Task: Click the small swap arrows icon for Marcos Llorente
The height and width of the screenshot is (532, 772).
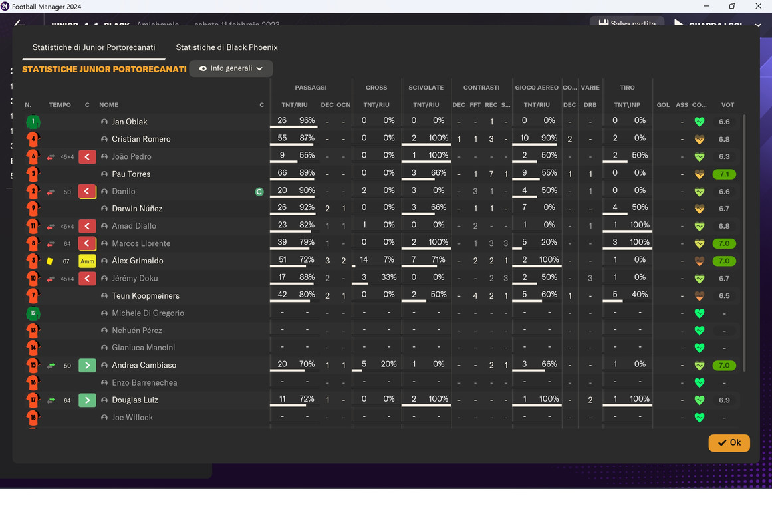Action: (x=51, y=244)
